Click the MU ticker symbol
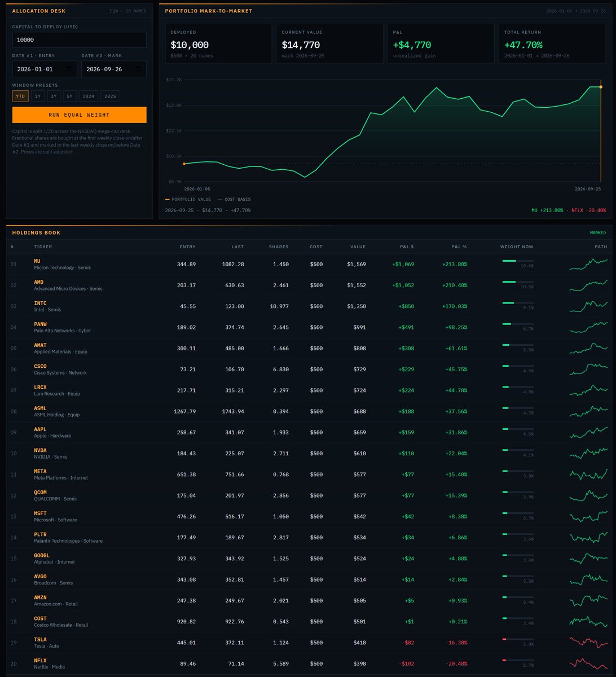Image resolution: width=616 pixels, height=677 pixels. click(37, 261)
